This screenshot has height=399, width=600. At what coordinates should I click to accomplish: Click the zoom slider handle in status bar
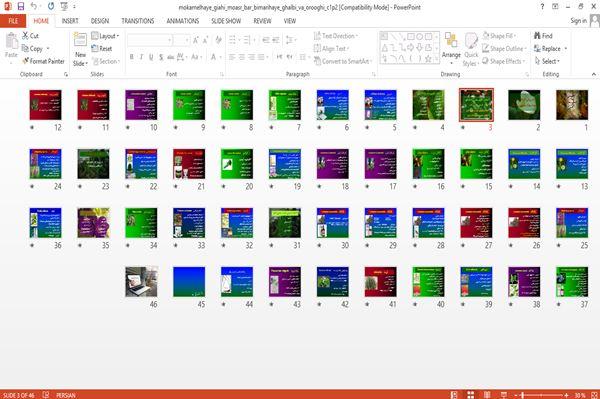[x=523, y=395]
